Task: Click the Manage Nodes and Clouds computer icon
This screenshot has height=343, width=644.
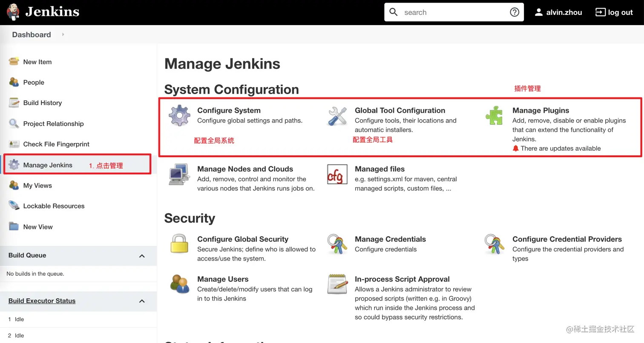Action: [x=179, y=174]
